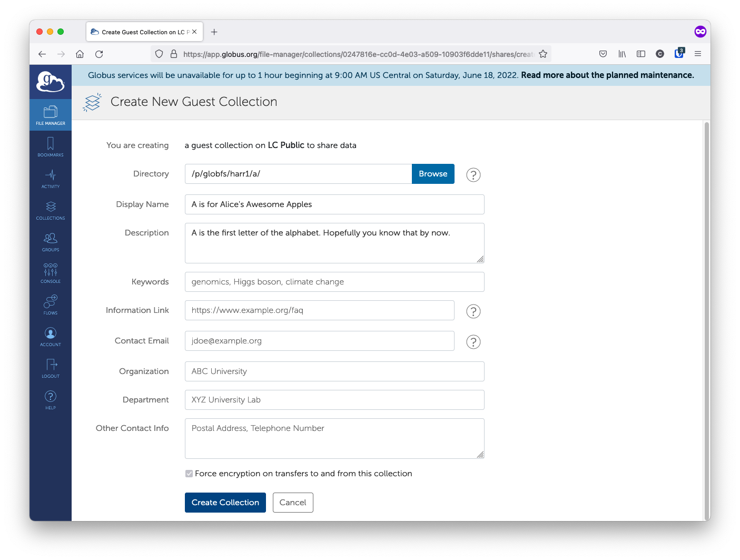Open Flows in the sidebar
The height and width of the screenshot is (560, 740).
point(51,304)
